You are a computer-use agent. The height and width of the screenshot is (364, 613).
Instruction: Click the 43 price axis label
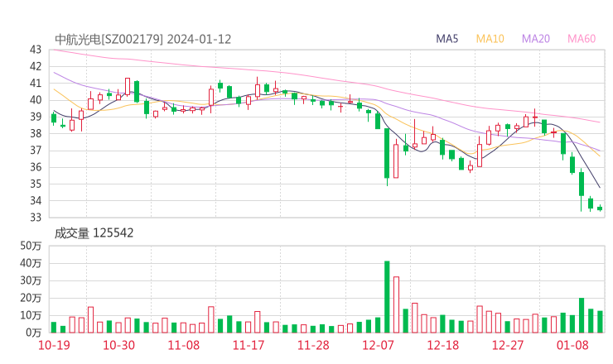(x=36, y=50)
